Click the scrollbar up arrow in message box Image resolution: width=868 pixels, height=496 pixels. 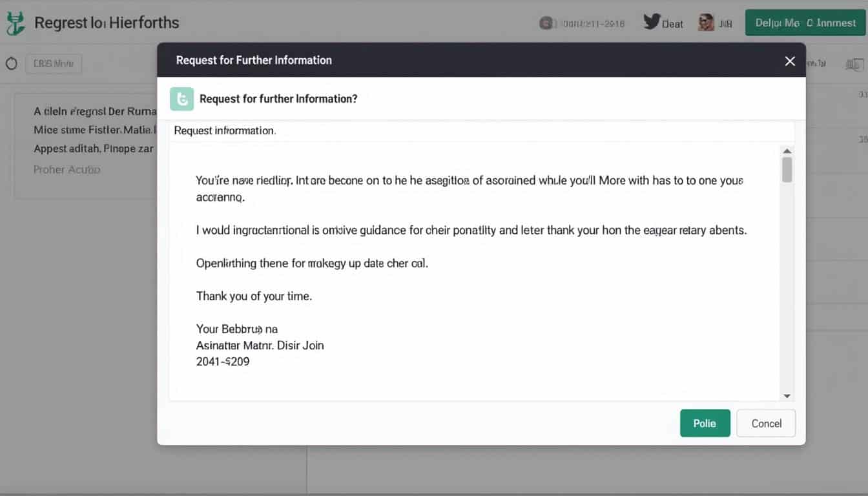pyautogui.click(x=787, y=151)
